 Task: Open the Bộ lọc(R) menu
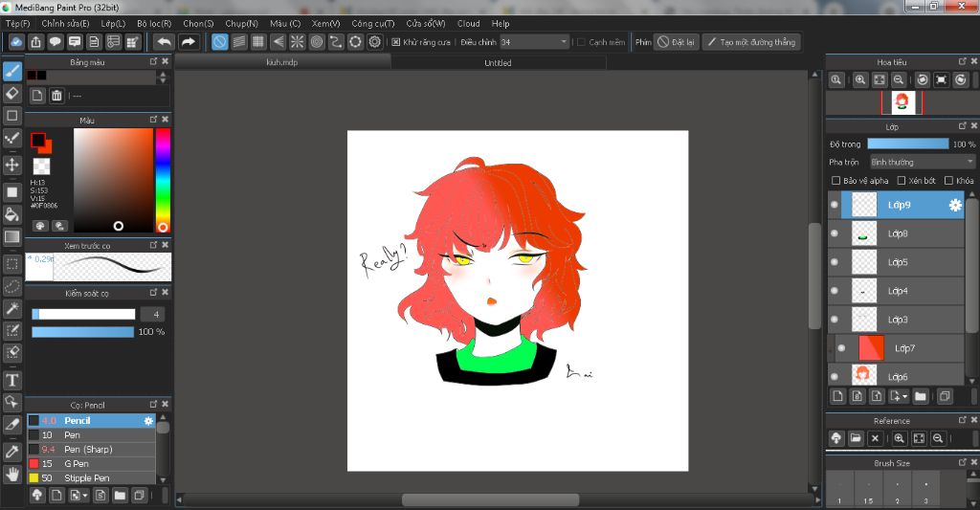[154, 23]
